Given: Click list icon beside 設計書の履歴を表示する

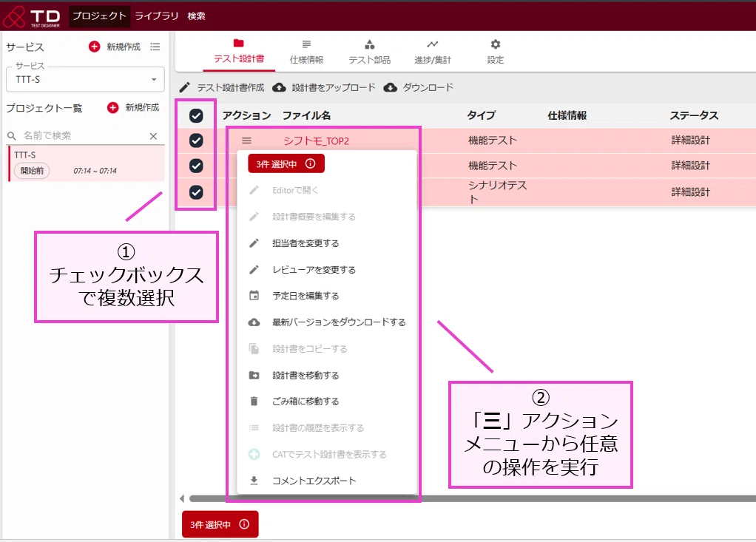Looking at the screenshot, I should (254, 427).
